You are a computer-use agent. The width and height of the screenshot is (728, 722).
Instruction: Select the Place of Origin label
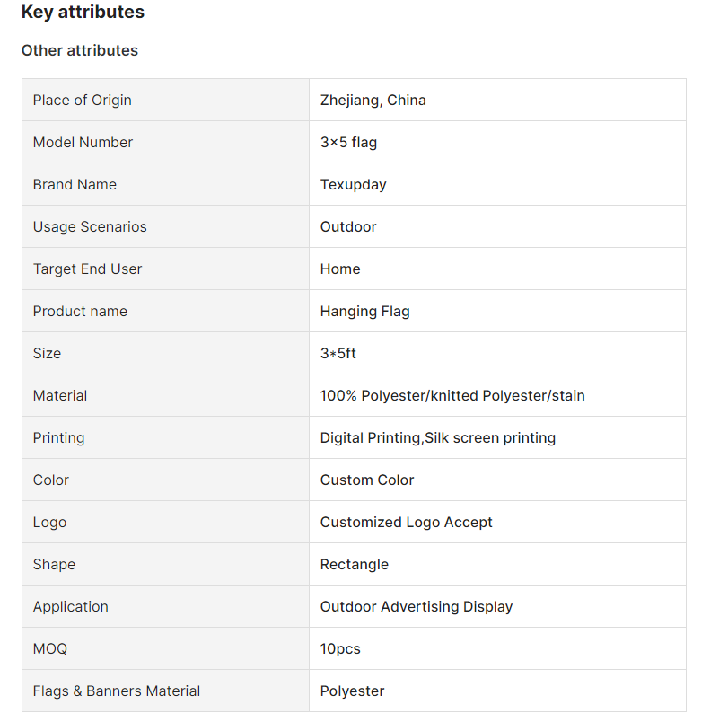[83, 100]
